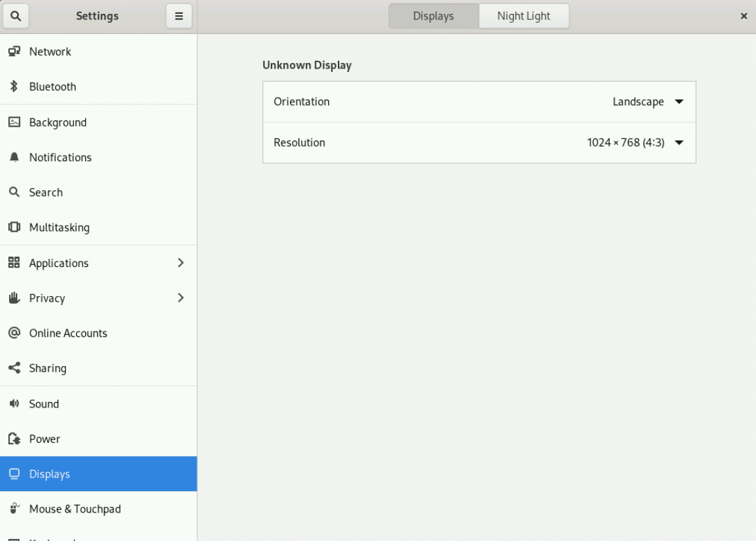Expand Privacy submenu chevron
This screenshot has width=756, height=541.
pos(181,297)
